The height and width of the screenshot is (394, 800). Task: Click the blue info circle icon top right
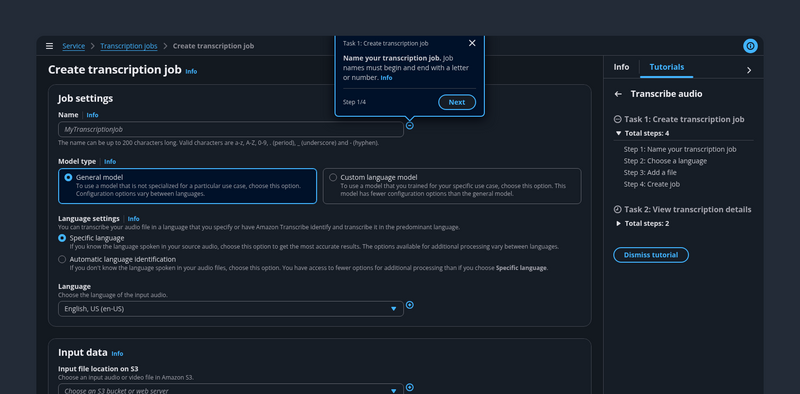click(x=750, y=46)
